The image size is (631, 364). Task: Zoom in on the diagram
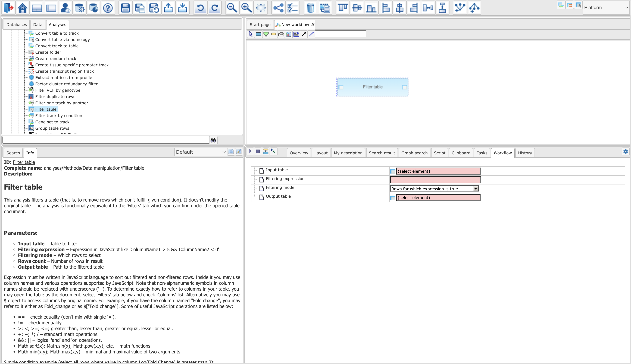click(x=246, y=8)
